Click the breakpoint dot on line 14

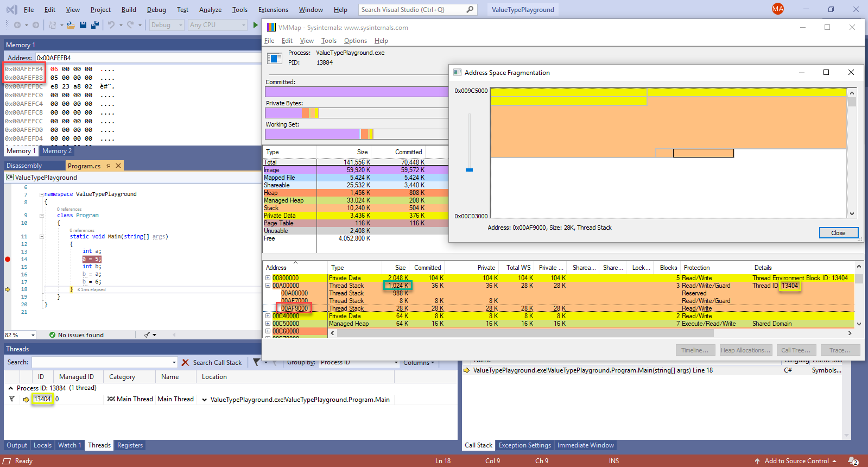pos(8,259)
